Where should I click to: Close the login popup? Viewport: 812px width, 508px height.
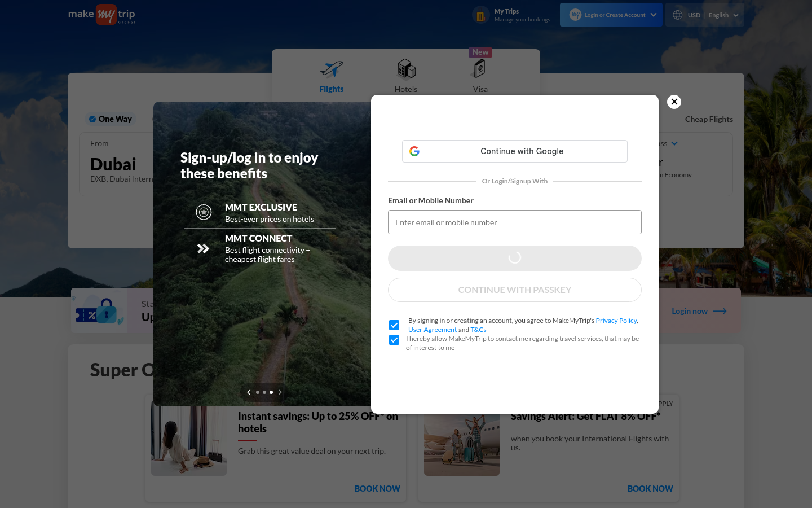pos(674,102)
